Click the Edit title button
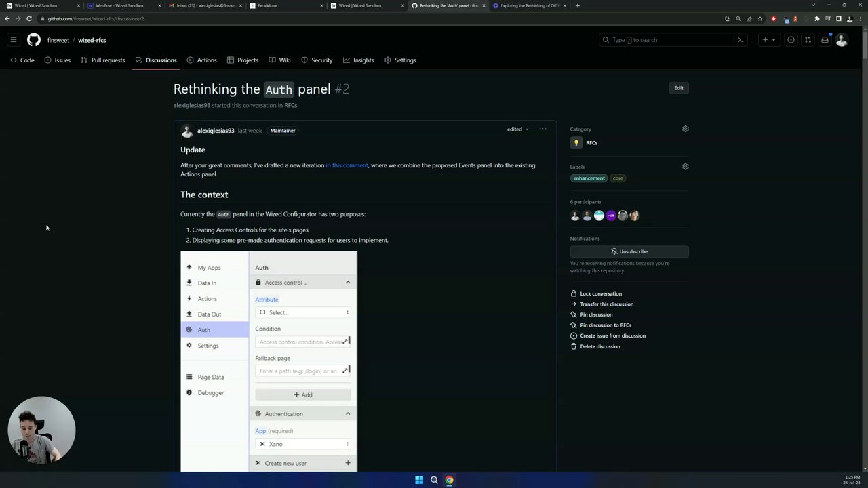Image resolution: width=868 pixels, height=488 pixels. coord(679,88)
